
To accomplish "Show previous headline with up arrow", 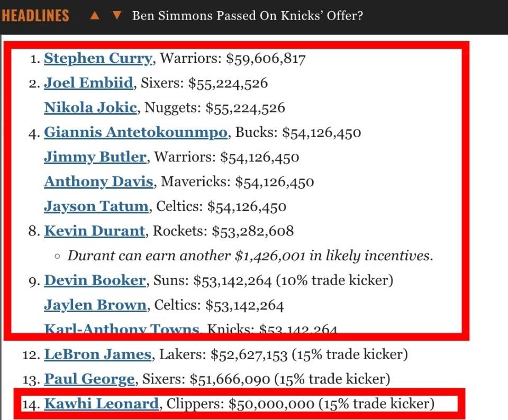I will pos(95,15).
